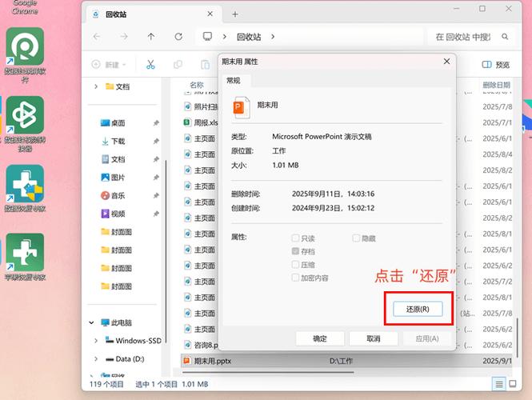Select 此电脑 in navigation pane
This screenshot has width=532, height=400.
[x=116, y=322]
